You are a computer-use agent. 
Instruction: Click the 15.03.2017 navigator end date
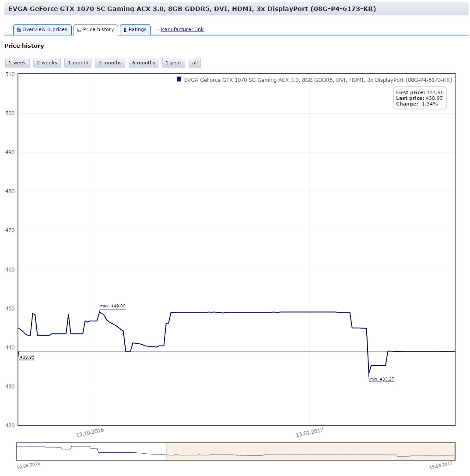click(x=441, y=465)
